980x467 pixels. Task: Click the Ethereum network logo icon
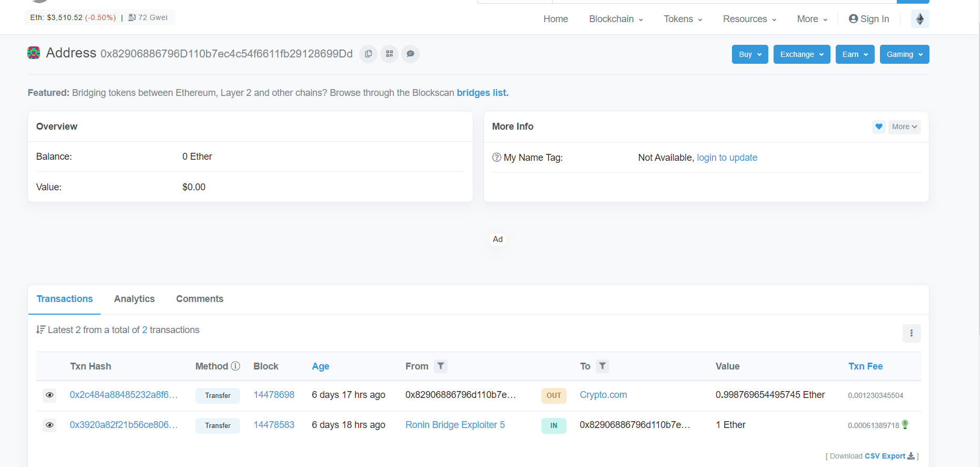tap(919, 19)
